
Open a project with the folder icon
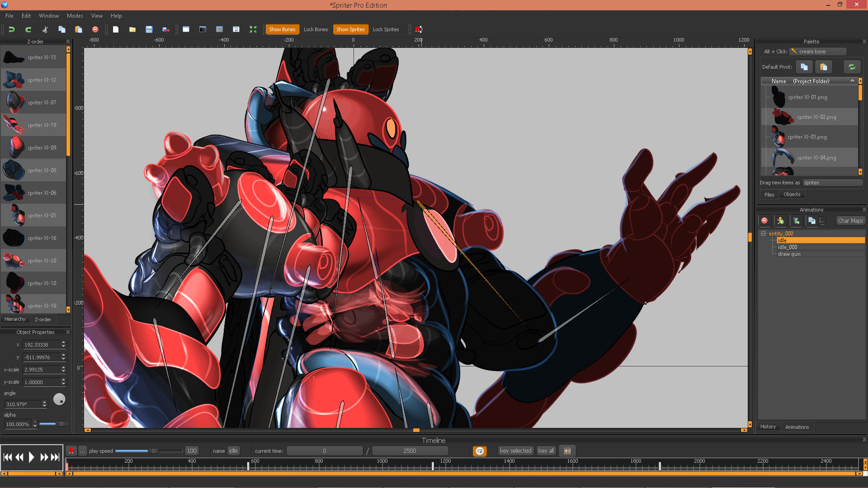click(x=132, y=29)
